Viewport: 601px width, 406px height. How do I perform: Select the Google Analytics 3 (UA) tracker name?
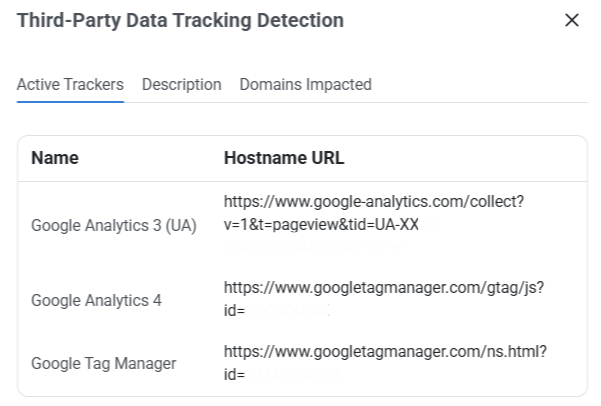click(114, 225)
